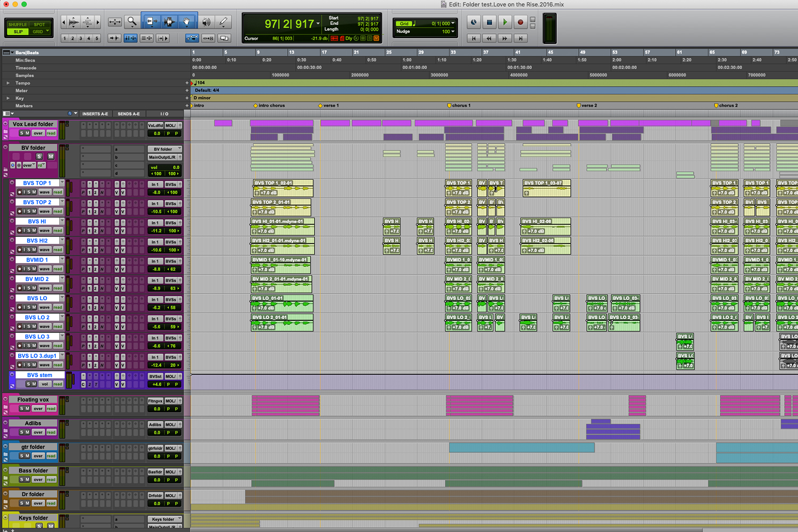Open BVS TOP 1 playlist selector arrow
The image size is (798, 532).
coord(62,182)
